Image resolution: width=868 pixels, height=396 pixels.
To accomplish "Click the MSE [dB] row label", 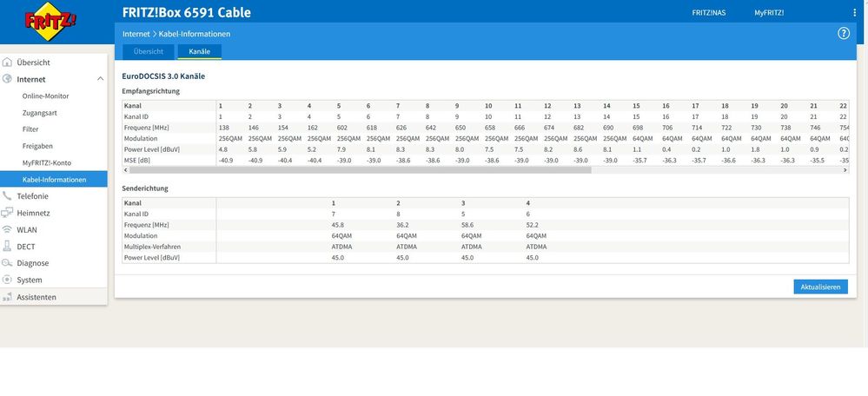I will coord(136,161).
